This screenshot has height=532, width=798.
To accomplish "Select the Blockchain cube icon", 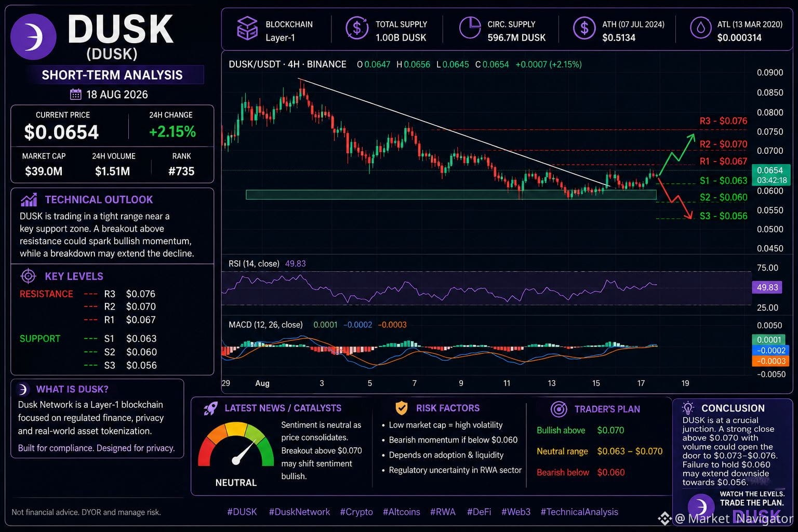I will click(247, 28).
